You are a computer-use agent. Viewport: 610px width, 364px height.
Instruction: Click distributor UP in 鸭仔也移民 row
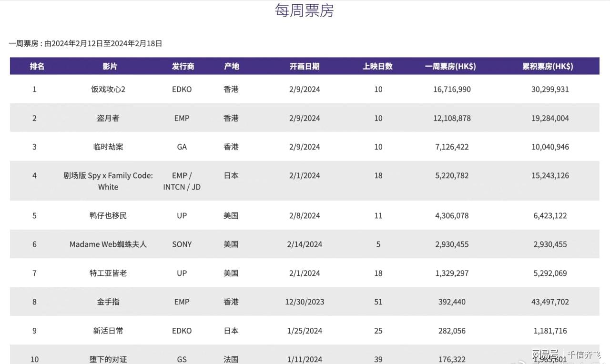[182, 215]
